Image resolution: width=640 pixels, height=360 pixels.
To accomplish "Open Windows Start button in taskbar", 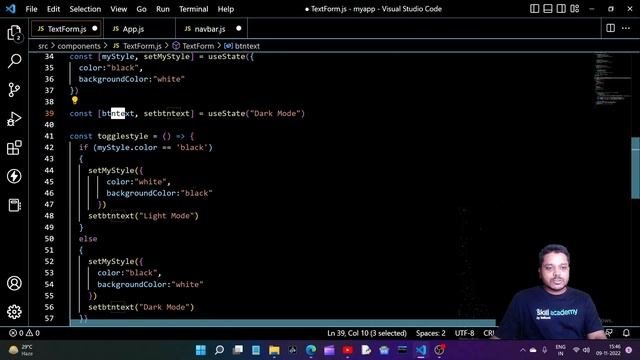I will 201,350.
